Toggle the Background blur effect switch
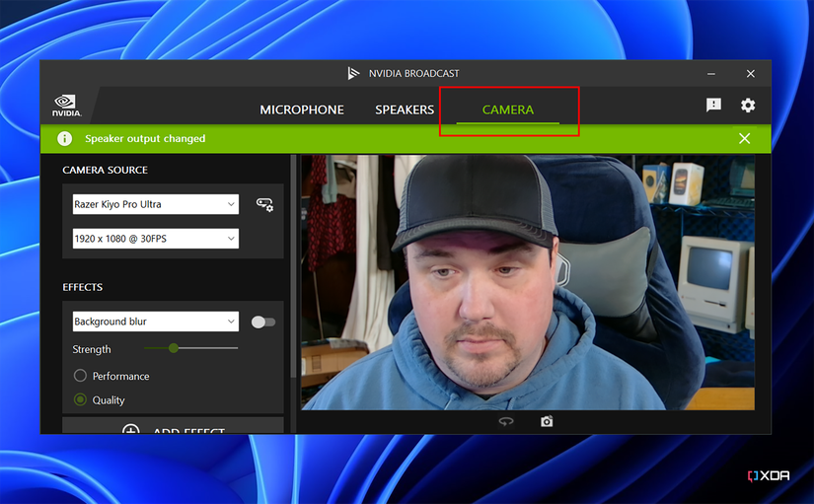The width and height of the screenshot is (814, 504). [263, 322]
